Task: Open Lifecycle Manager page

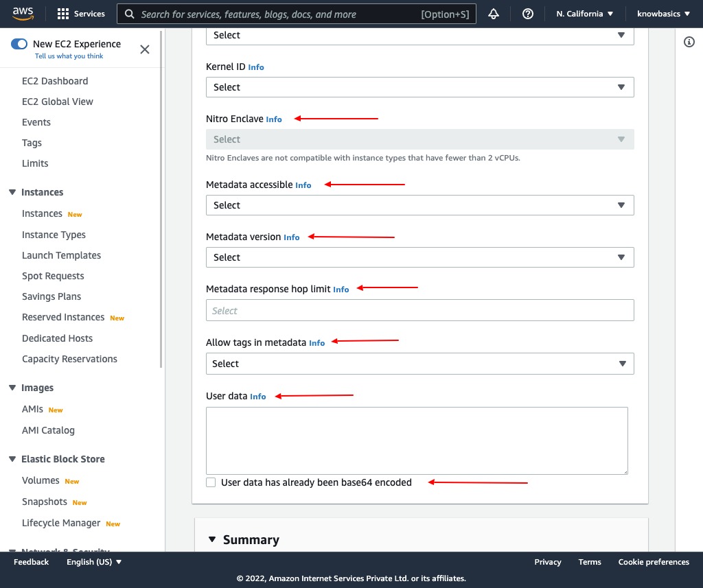Action: (61, 523)
